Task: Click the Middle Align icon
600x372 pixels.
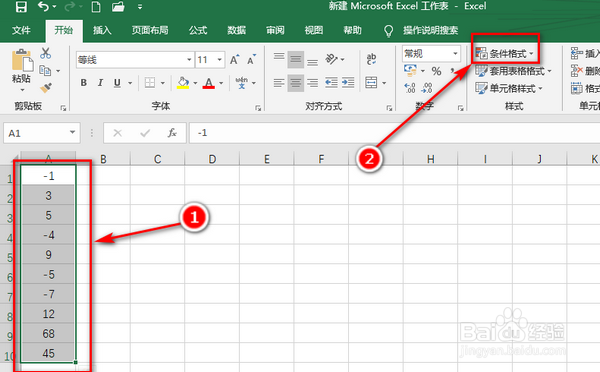Action: pyautogui.click(x=296, y=59)
